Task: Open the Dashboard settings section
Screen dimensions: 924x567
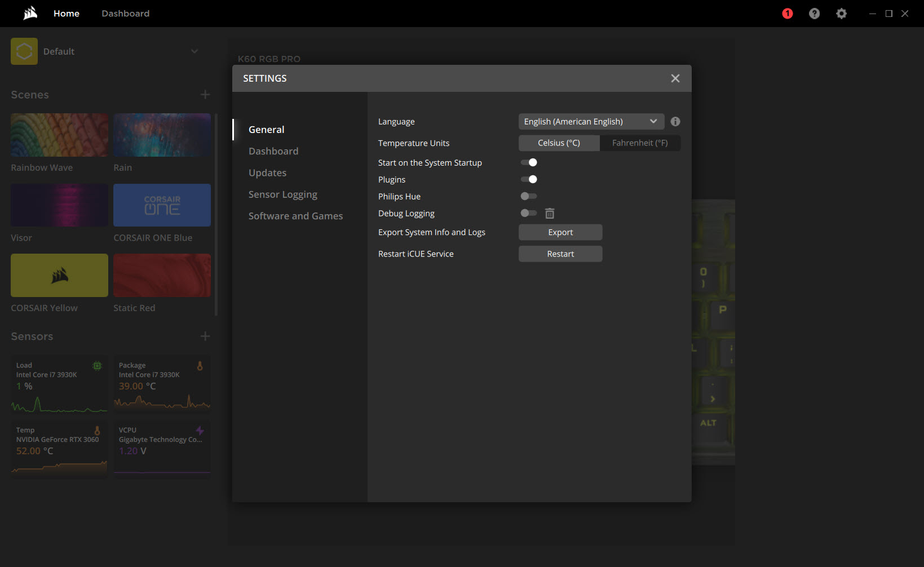Action: [273, 151]
